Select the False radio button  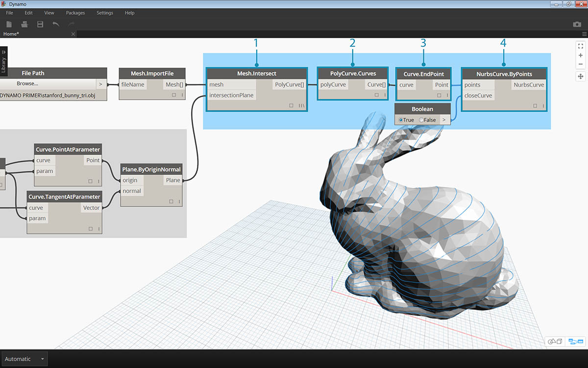click(421, 120)
